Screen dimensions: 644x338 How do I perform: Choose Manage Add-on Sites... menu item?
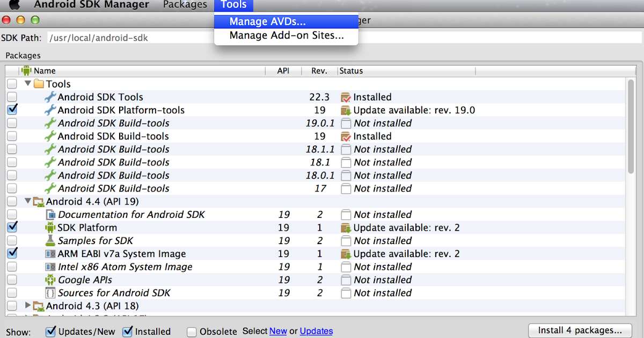point(286,36)
